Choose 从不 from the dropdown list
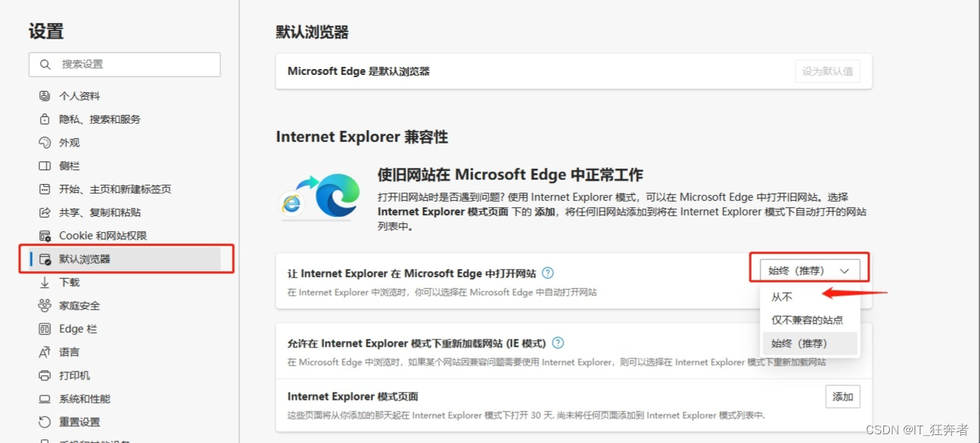Image resolution: width=980 pixels, height=443 pixels. click(x=810, y=297)
